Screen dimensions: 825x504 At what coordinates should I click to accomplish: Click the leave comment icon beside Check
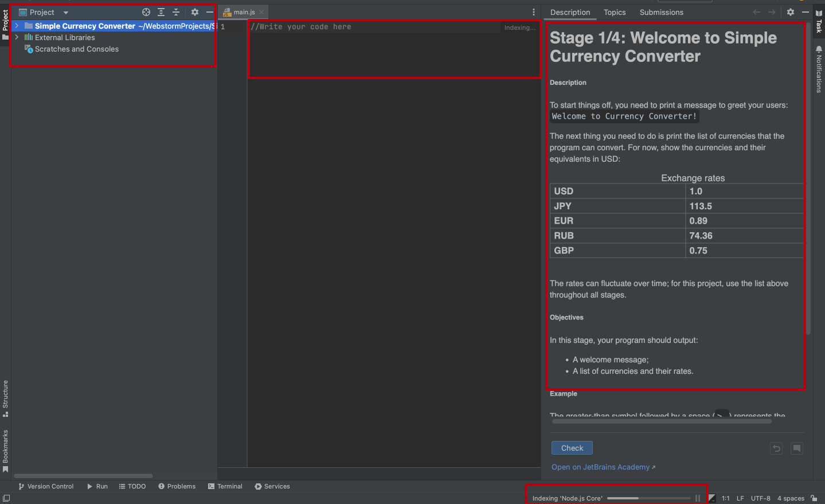[x=797, y=448]
